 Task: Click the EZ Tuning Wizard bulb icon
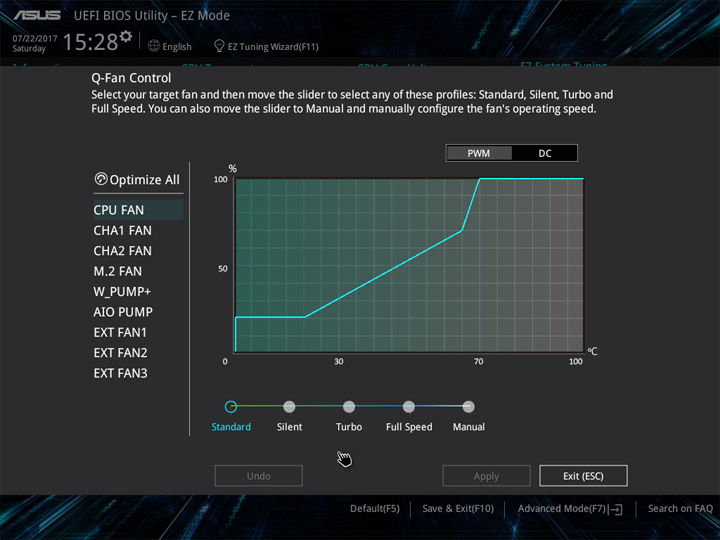[219, 46]
